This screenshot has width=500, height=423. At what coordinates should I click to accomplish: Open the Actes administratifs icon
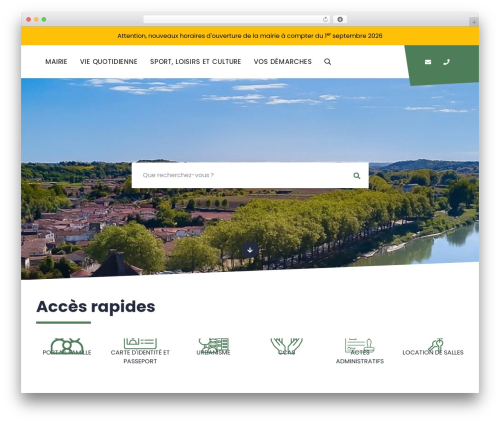[360, 345]
